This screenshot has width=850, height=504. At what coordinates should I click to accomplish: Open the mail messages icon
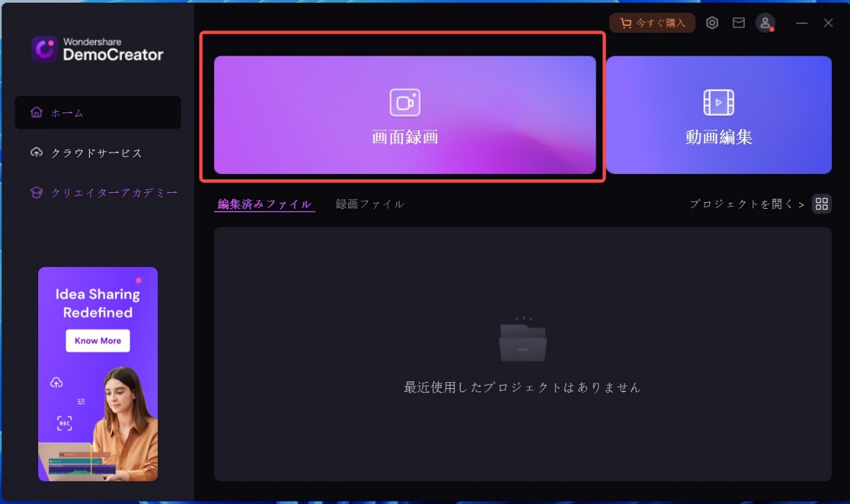tap(738, 23)
